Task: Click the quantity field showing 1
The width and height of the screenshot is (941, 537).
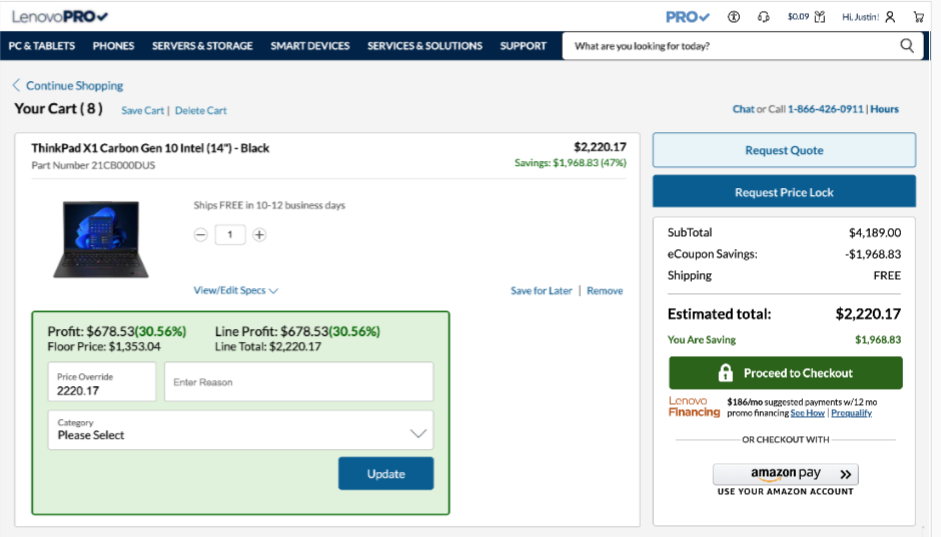Action: tap(230, 235)
